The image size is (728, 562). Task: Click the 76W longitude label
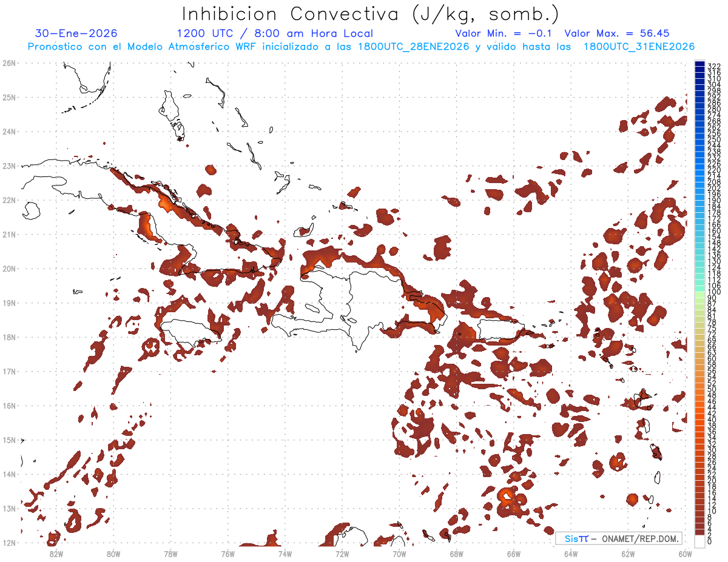227,554
